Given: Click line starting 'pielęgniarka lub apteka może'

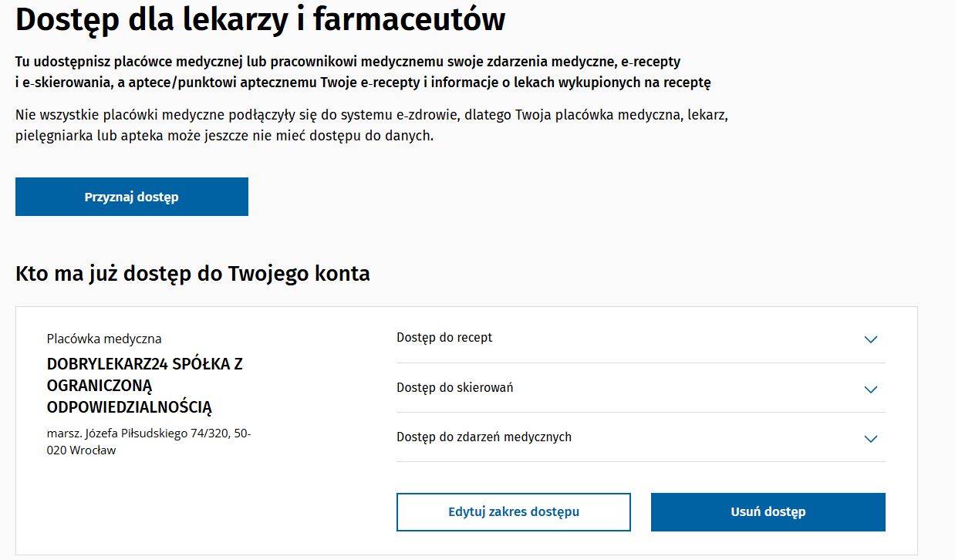Looking at the screenshot, I should (x=224, y=136).
